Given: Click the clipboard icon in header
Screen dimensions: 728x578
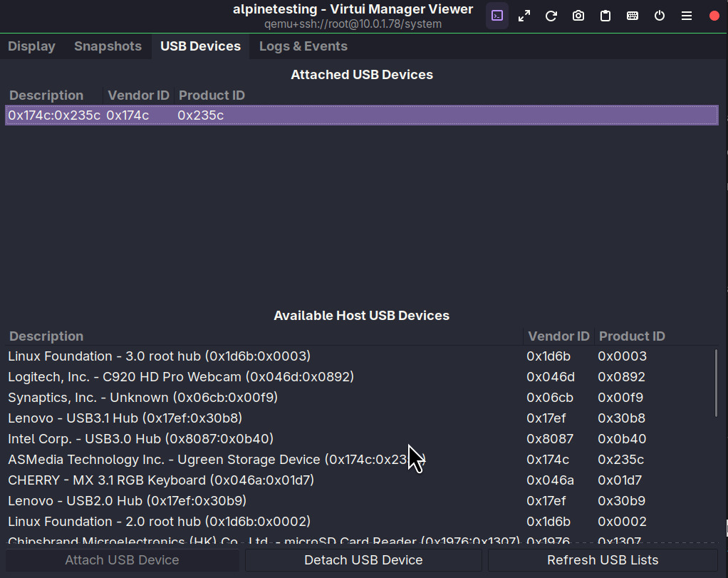Looking at the screenshot, I should click(605, 16).
